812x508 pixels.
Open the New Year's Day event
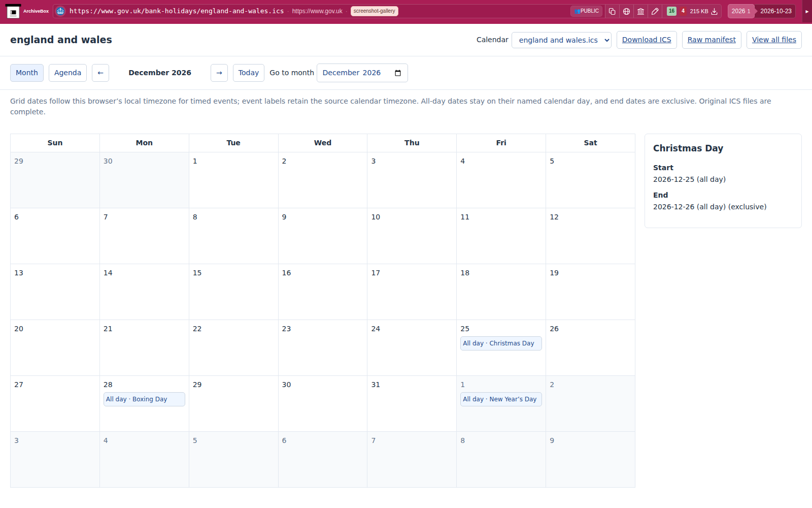coord(501,399)
